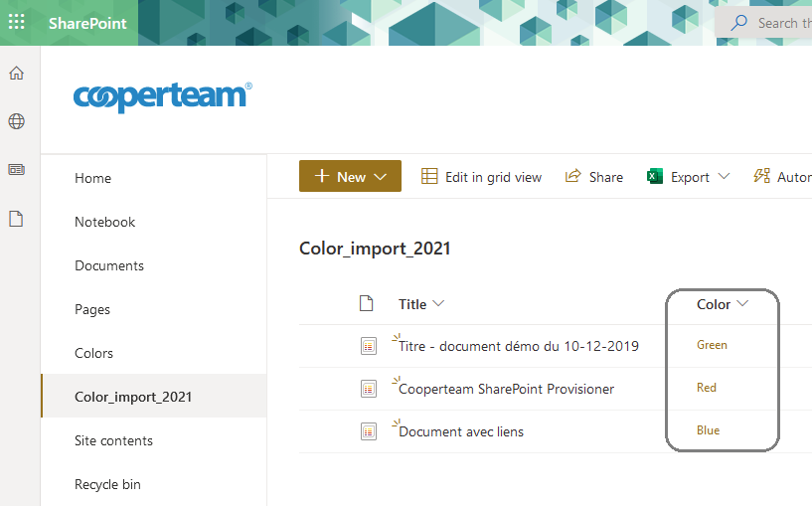Open the app launcher waffle icon

[x=17, y=22]
